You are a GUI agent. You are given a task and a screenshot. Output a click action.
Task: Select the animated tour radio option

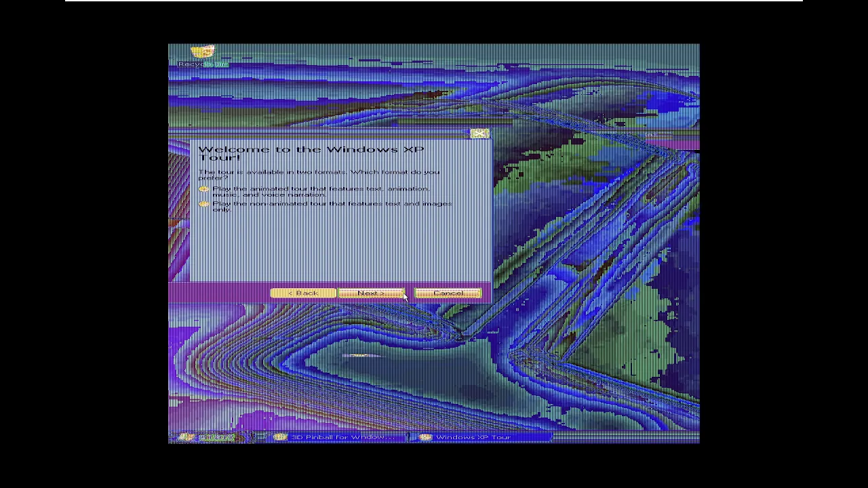[x=204, y=189]
